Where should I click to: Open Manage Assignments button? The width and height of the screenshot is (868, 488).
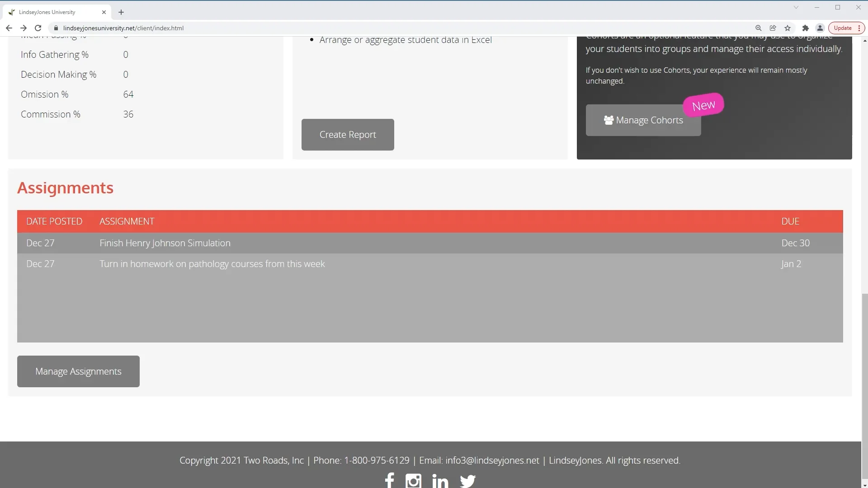coord(78,371)
